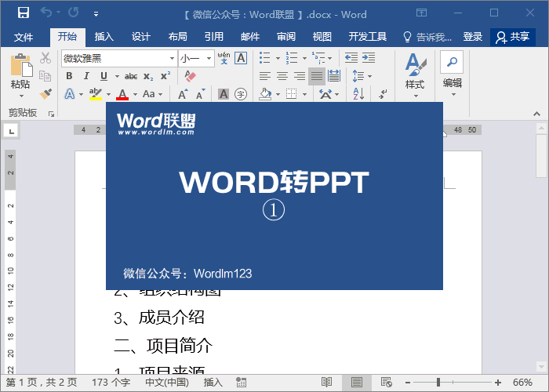Image resolution: width=549 pixels, height=392 pixels.
Task: Toggle superscript formatting
Action: point(165,76)
